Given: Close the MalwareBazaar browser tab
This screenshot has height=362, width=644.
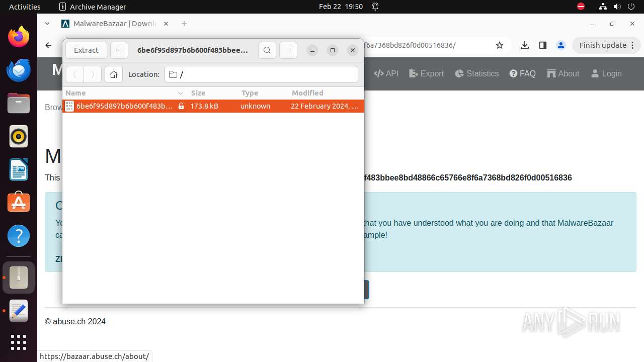Looking at the screenshot, I should tap(166, 24).
